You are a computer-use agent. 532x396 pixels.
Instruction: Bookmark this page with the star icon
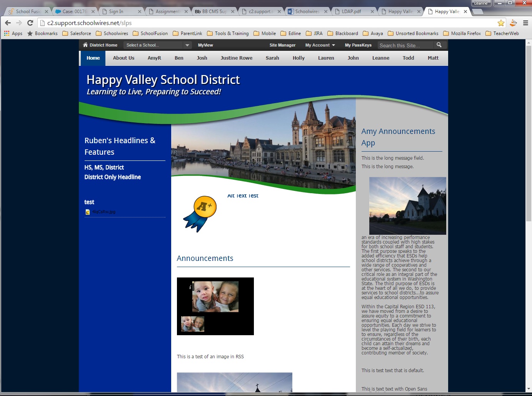point(501,23)
